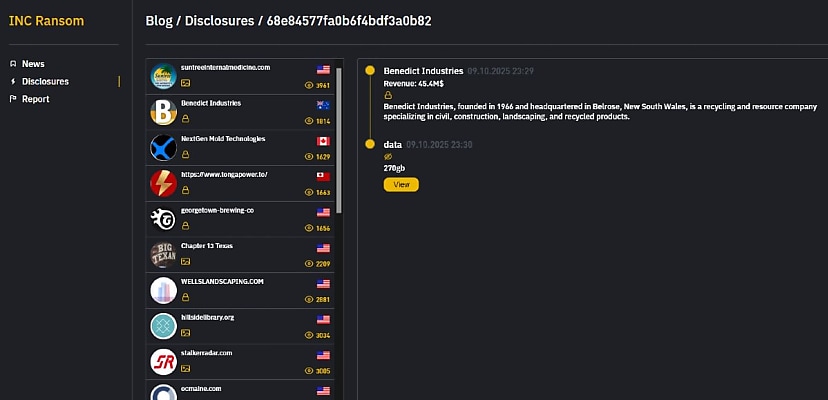Click the US flag on stalkerradar.com row
Viewport: 828px width, 400px height.
tap(323, 355)
